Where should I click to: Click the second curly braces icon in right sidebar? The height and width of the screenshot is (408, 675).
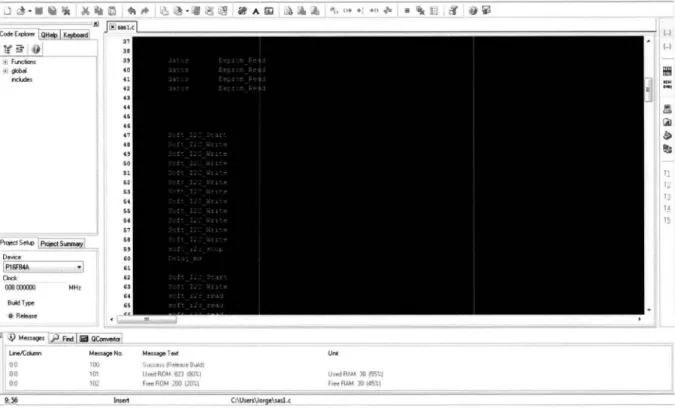pos(667,46)
